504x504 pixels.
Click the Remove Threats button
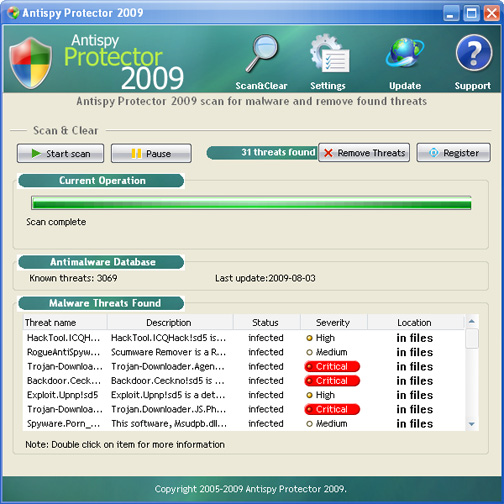pyautogui.click(x=364, y=153)
